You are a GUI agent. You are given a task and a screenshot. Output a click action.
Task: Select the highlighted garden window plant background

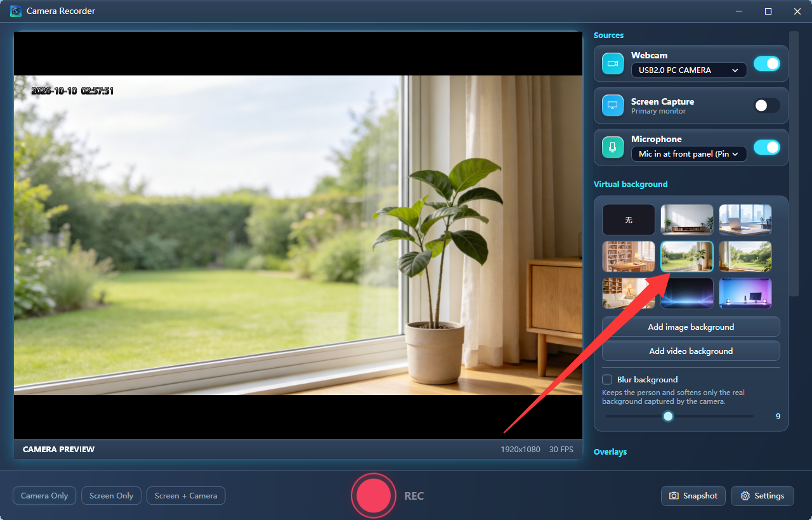click(x=687, y=257)
